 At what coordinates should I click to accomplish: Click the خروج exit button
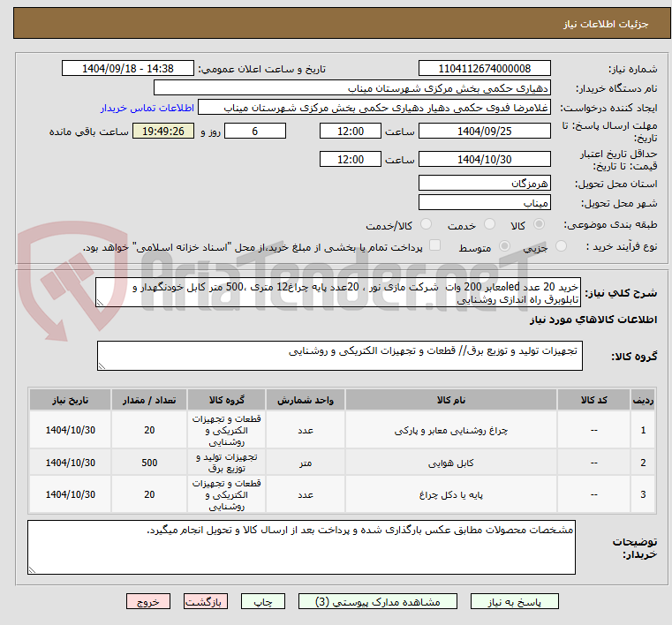pos(147,601)
